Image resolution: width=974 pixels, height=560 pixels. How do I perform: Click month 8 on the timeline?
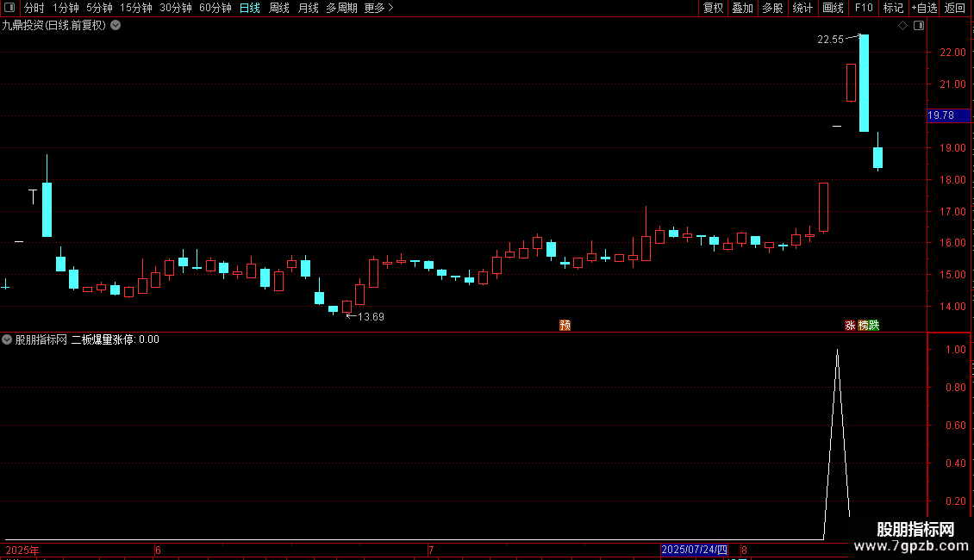[744, 550]
